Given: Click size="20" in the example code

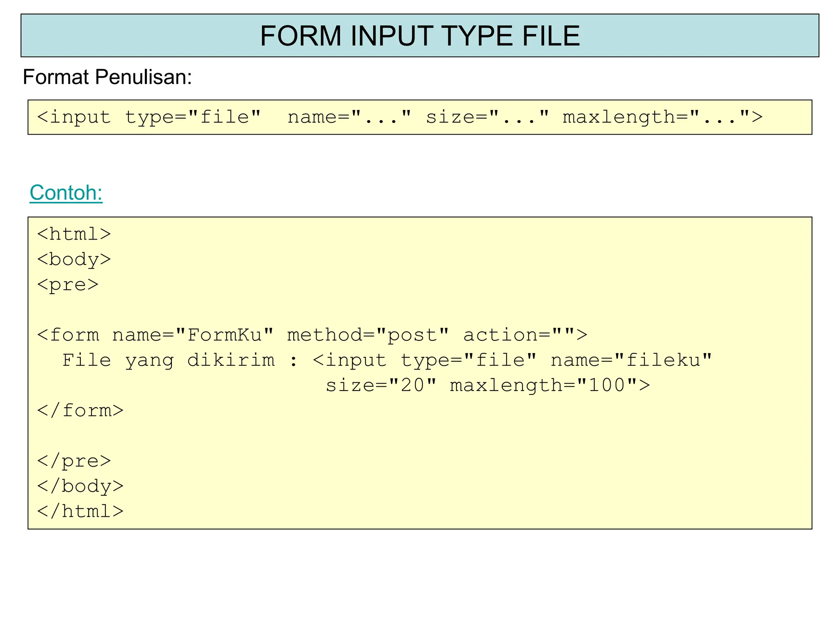Looking at the screenshot, I should tap(381, 386).
